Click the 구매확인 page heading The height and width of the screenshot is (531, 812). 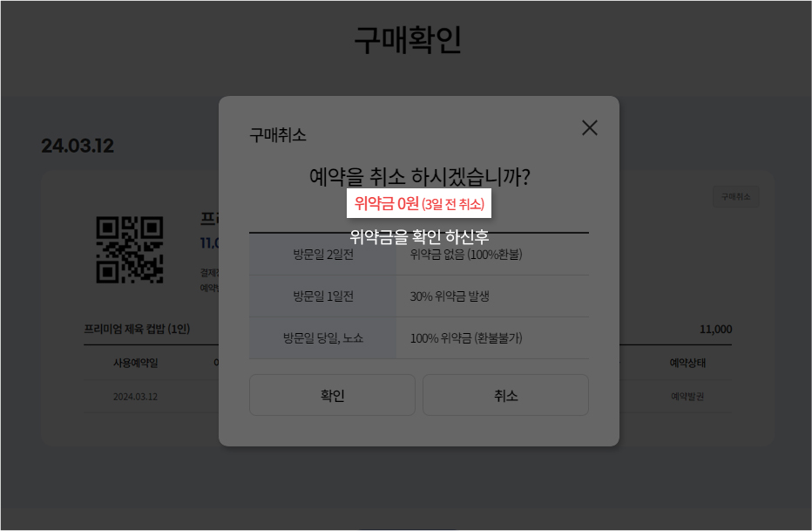pos(406,37)
